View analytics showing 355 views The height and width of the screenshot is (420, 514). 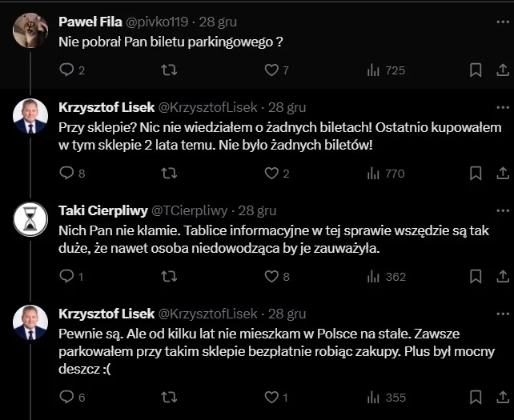(x=387, y=398)
